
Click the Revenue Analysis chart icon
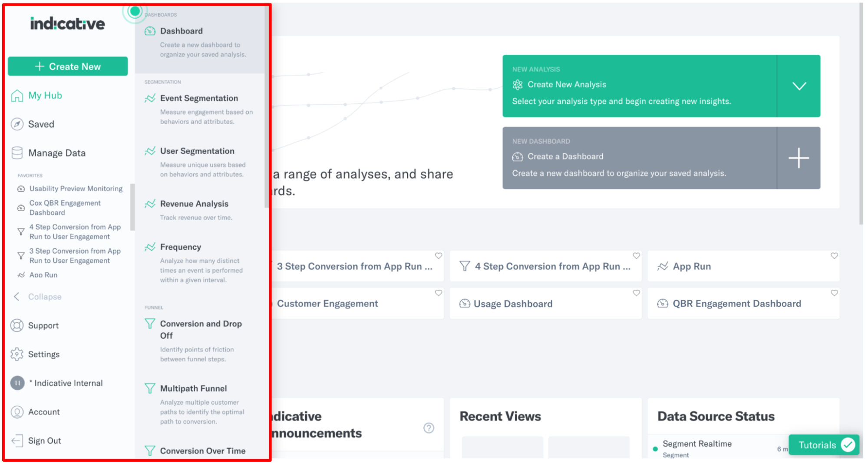150,204
